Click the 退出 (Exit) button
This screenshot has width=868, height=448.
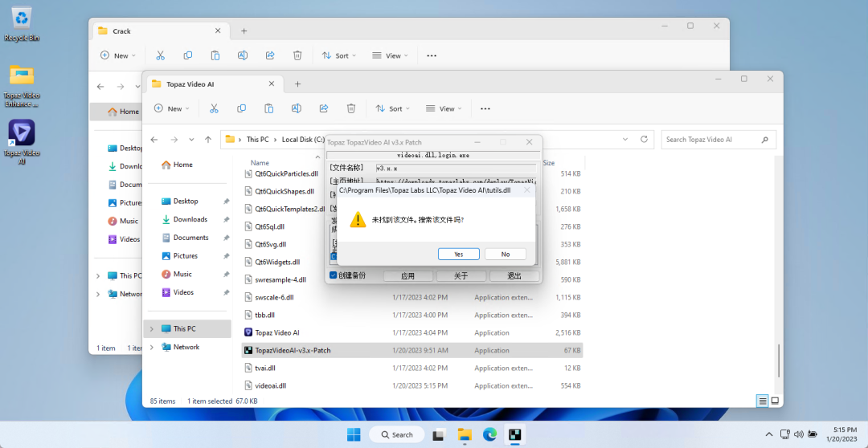[x=514, y=275]
